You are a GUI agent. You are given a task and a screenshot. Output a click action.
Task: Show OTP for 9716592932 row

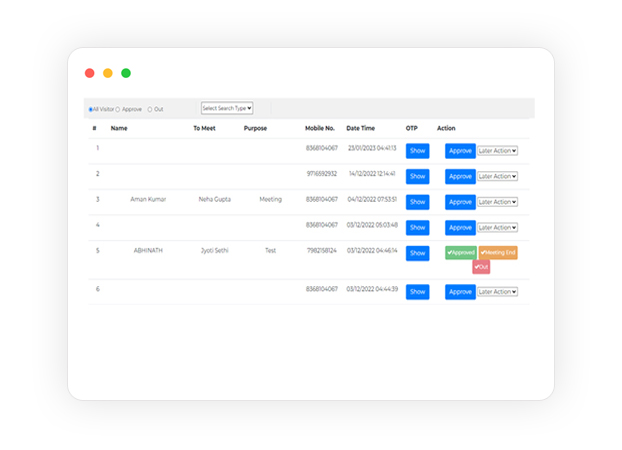tap(417, 176)
